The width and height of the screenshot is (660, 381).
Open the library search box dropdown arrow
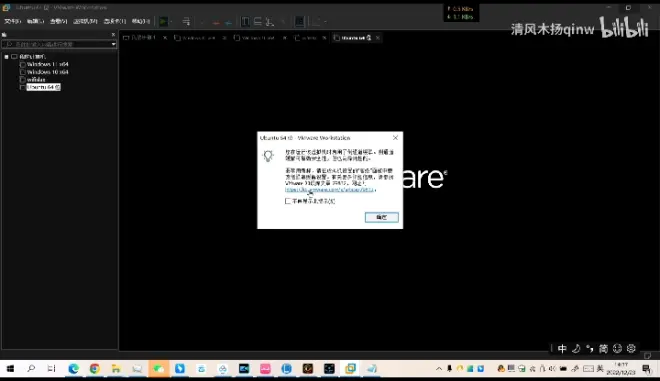tap(113, 44)
